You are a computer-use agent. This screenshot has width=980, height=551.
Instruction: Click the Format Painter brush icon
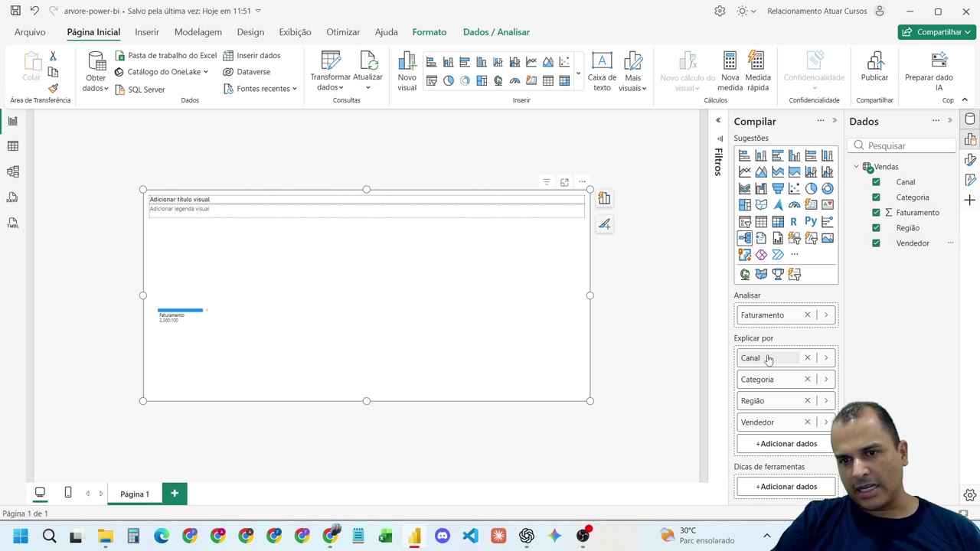pyautogui.click(x=53, y=89)
